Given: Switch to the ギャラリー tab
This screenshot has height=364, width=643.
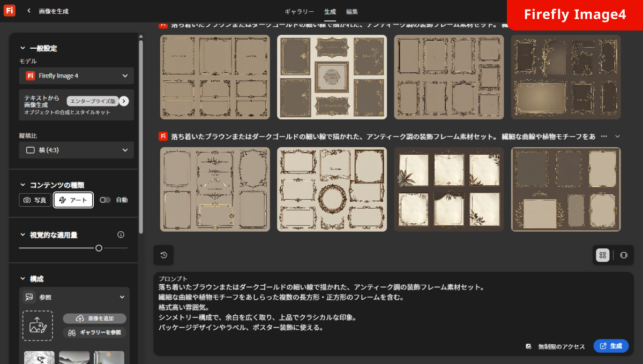Looking at the screenshot, I should (x=299, y=11).
